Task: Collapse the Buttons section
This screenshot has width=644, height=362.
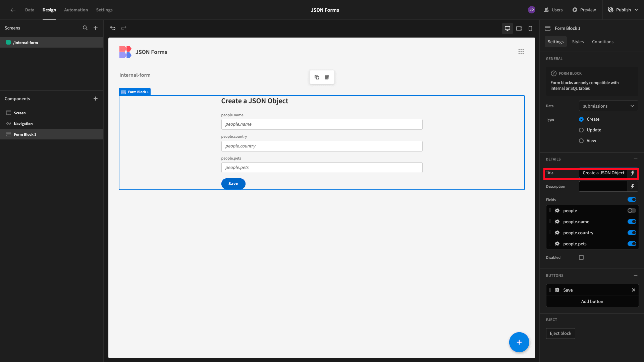Action: coord(636,276)
